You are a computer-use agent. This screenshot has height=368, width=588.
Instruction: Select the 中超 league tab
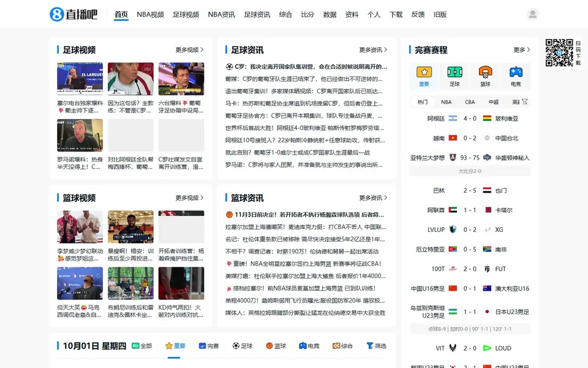[494, 102]
